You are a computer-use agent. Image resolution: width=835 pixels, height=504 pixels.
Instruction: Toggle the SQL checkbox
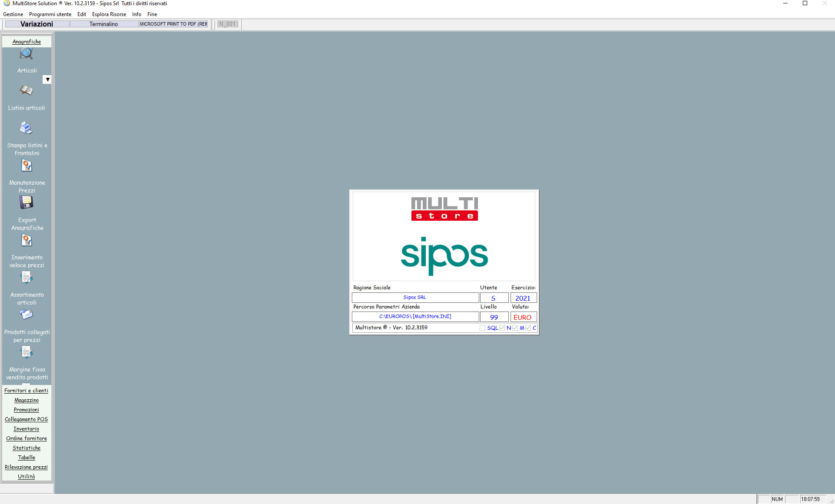coord(482,328)
